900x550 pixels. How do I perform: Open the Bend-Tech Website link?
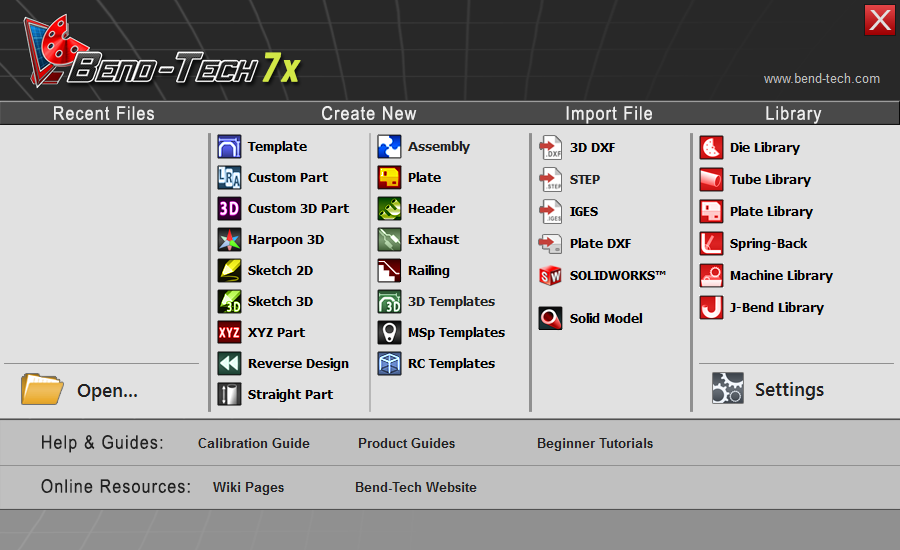tap(416, 487)
